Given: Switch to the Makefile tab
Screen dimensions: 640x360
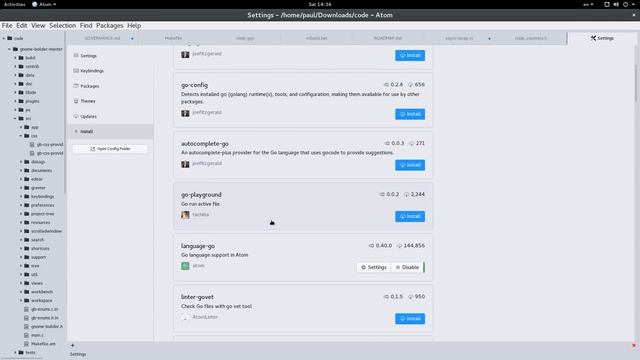Looking at the screenshot, I should click(173, 38).
